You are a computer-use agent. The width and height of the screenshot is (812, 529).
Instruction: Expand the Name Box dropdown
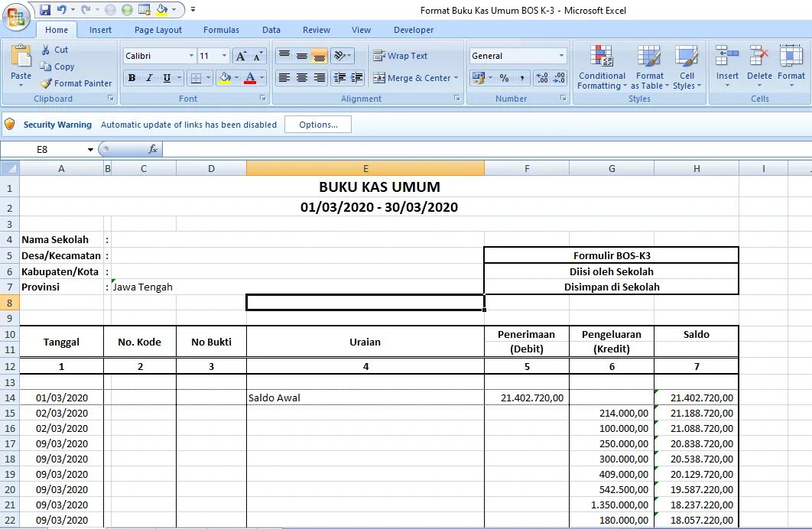click(x=90, y=150)
